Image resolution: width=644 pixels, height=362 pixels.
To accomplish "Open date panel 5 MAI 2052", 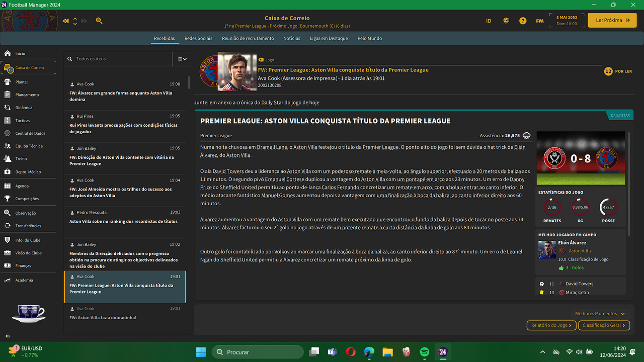I will click(567, 20).
